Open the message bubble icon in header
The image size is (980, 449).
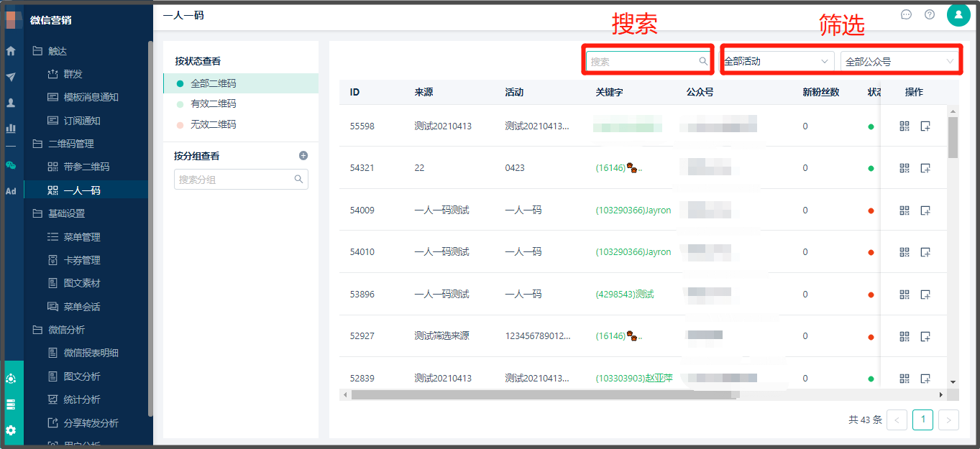[x=907, y=14]
